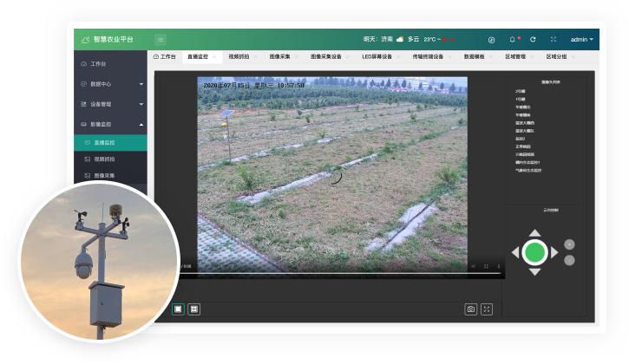Take a snapshot with the camera icon
629x364 pixels.
click(x=471, y=309)
